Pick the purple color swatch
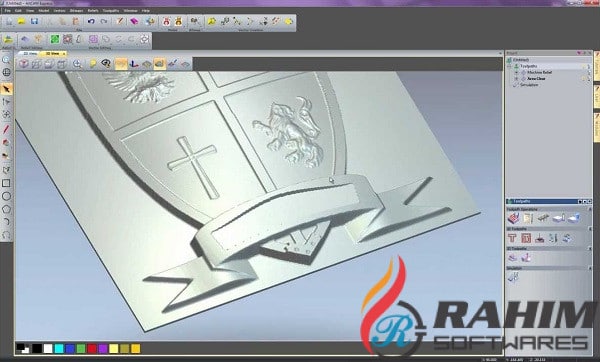600x362 pixels. point(103,349)
